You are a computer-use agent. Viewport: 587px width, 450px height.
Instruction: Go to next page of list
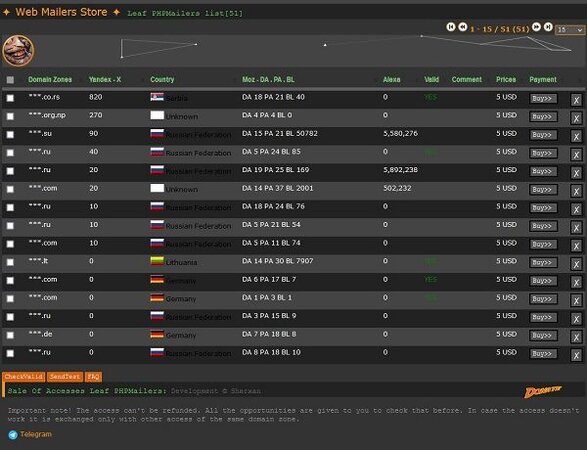(x=536, y=27)
